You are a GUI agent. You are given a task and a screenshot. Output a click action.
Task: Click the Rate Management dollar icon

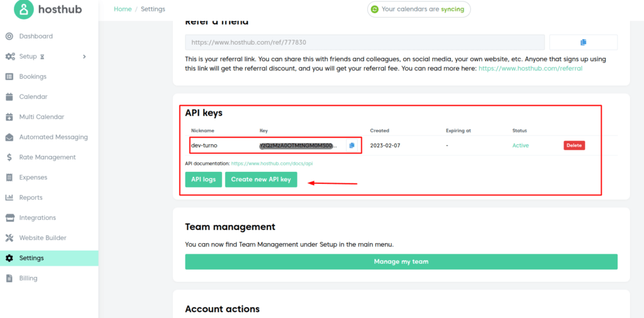pos(9,157)
